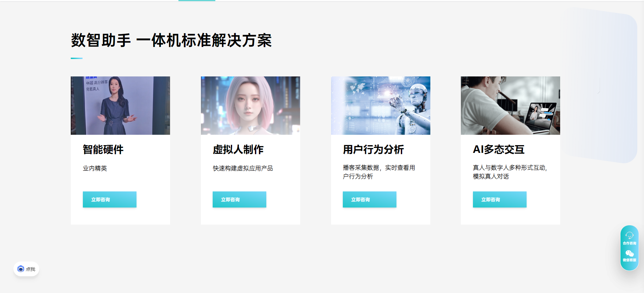Click the 点我 chat assistant icon
644x293 pixels.
pos(21,269)
